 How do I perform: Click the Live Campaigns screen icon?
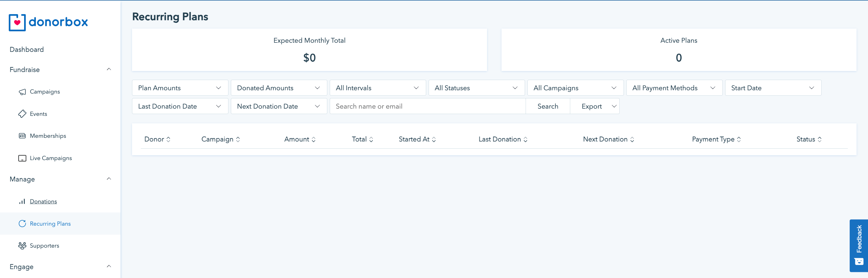[22, 158]
